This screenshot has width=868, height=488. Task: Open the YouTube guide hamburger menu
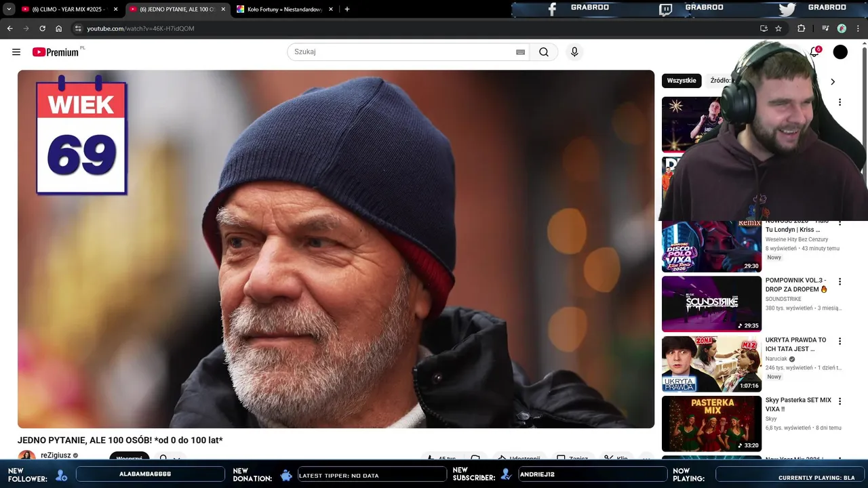16,52
